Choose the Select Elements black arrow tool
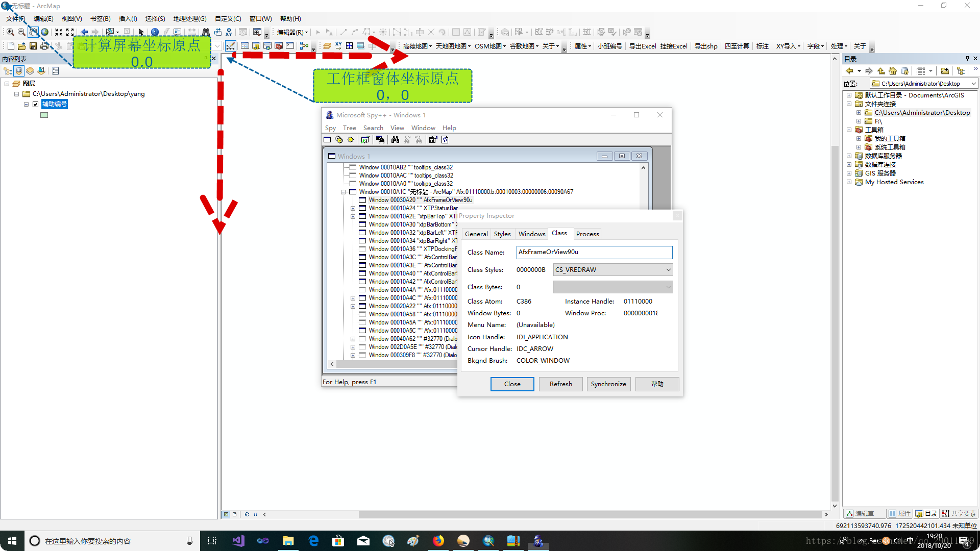 click(141, 32)
